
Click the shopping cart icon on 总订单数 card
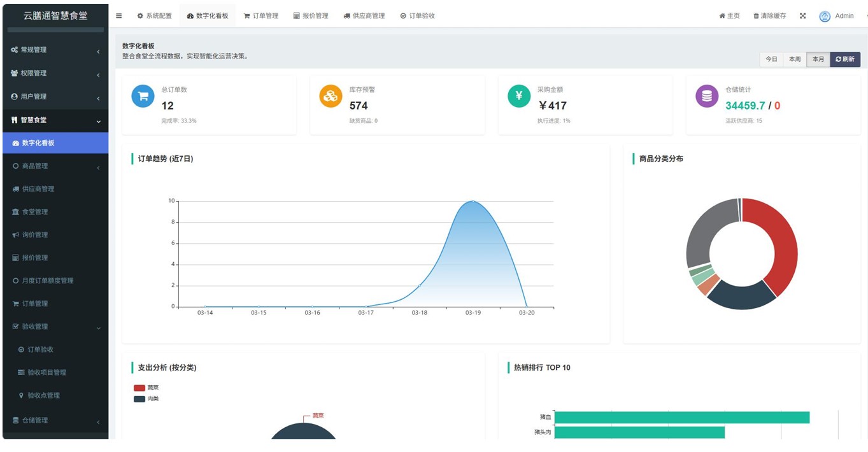(143, 95)
